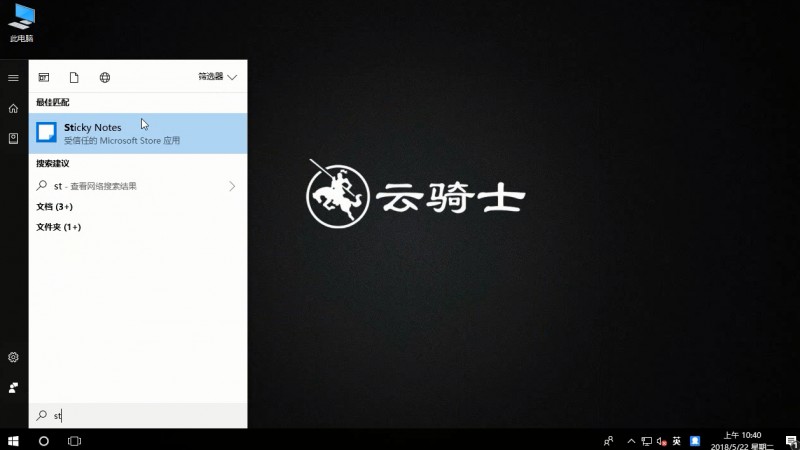The image size is (800, 450).
Task: Open the Sticky Notes best match
Action: (x=138, y=133)
